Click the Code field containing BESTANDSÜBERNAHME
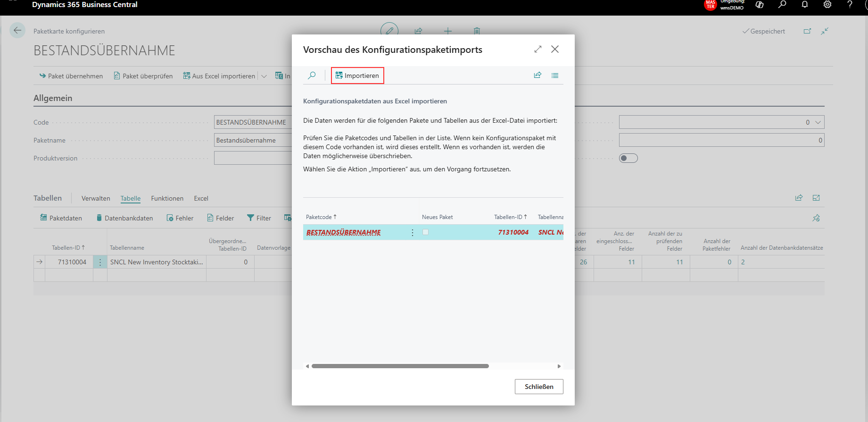The image size is (868, 422). [253, 122]
